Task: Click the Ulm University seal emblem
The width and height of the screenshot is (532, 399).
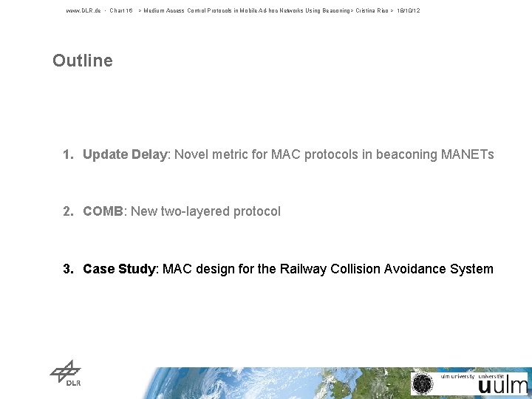Action: pos(423,383)
